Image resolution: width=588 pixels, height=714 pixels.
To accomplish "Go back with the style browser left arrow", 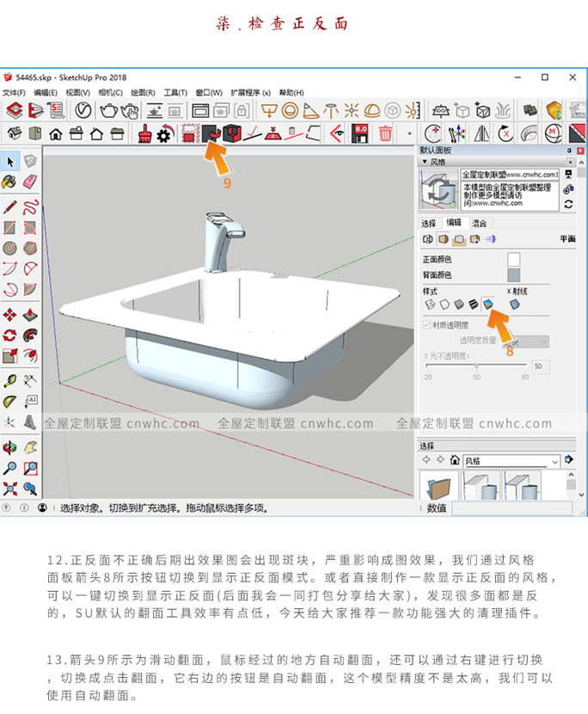I will [x=426, y=459].
